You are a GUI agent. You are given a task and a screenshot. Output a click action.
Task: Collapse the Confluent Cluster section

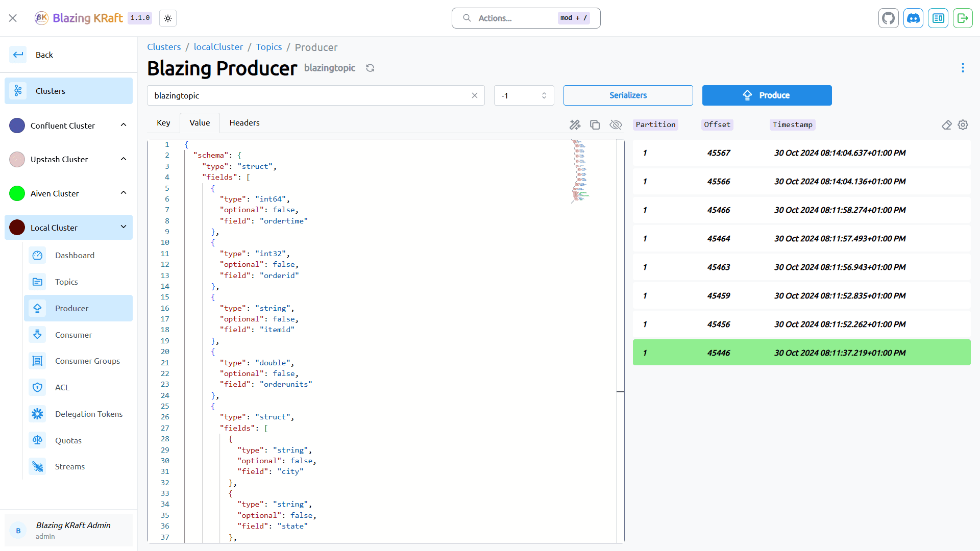(x=124, y=125)
